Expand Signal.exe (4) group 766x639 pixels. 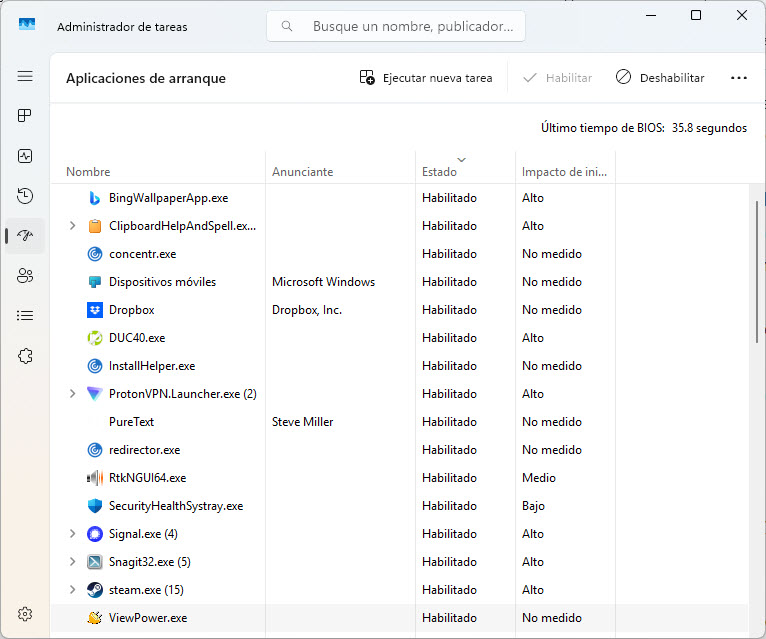click(72, 534)
